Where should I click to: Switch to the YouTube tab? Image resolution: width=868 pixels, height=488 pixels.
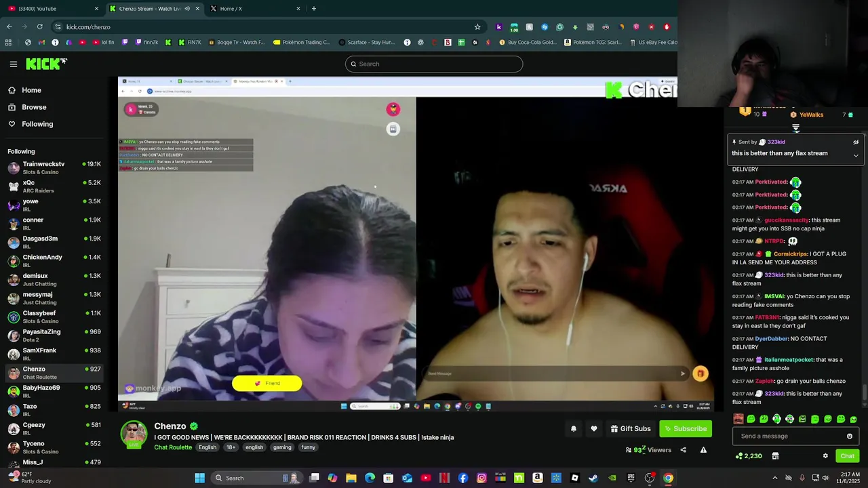pos(53,9)
